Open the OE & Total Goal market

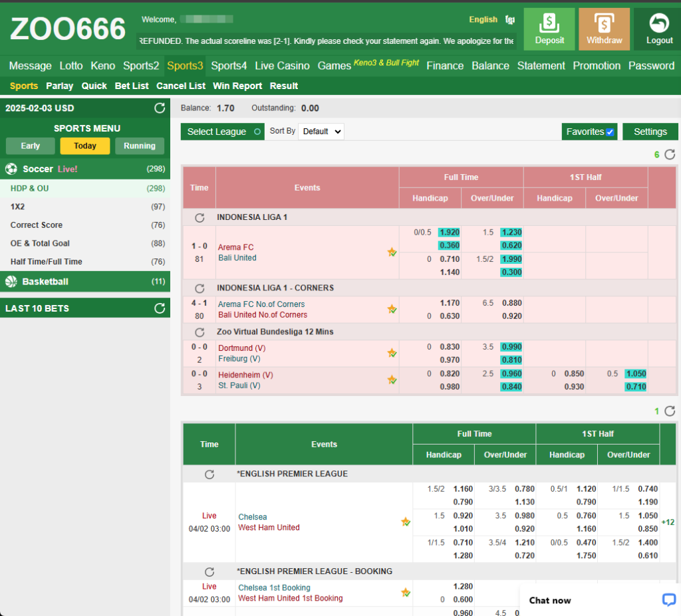pos(85,243)
